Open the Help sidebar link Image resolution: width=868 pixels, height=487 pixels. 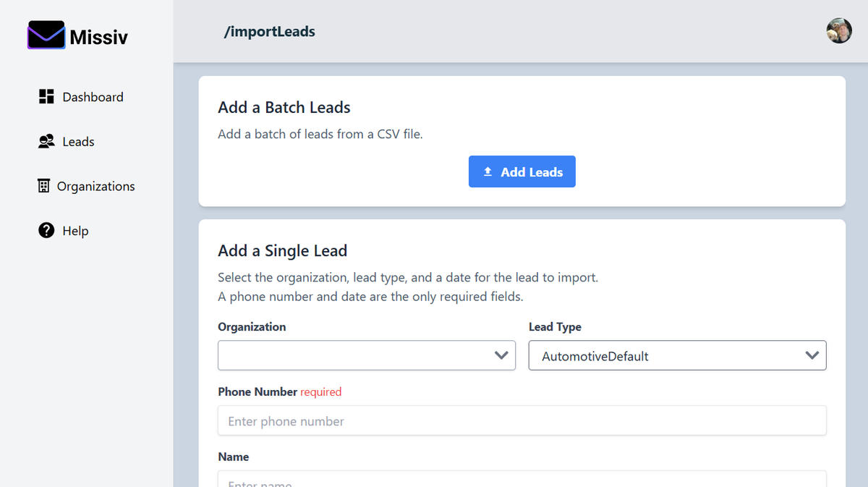[x=75, y=231]
